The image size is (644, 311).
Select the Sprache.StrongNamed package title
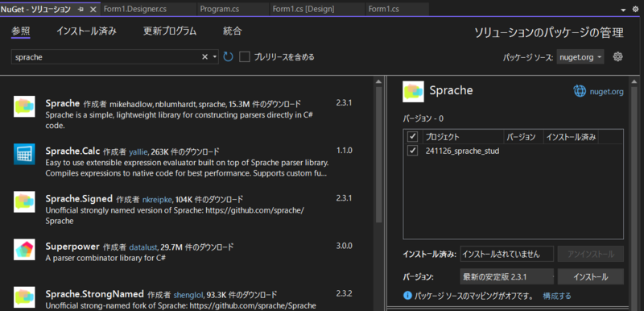tap(94, 294)
